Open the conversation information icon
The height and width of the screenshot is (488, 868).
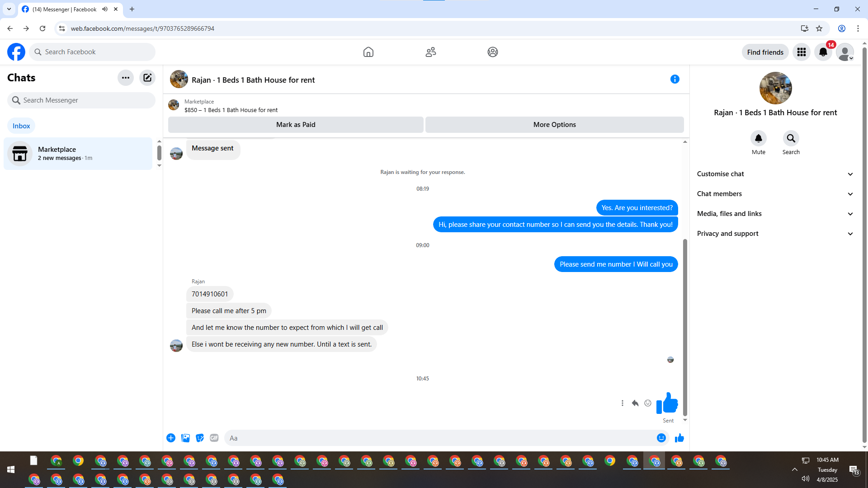coord(675,80)
